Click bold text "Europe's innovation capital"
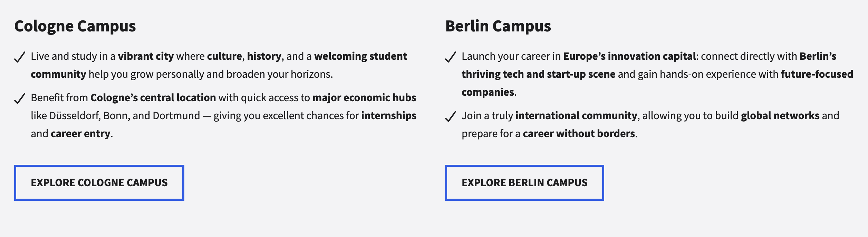868x237 pixels. pyautogui.click(x=629, y=56)
